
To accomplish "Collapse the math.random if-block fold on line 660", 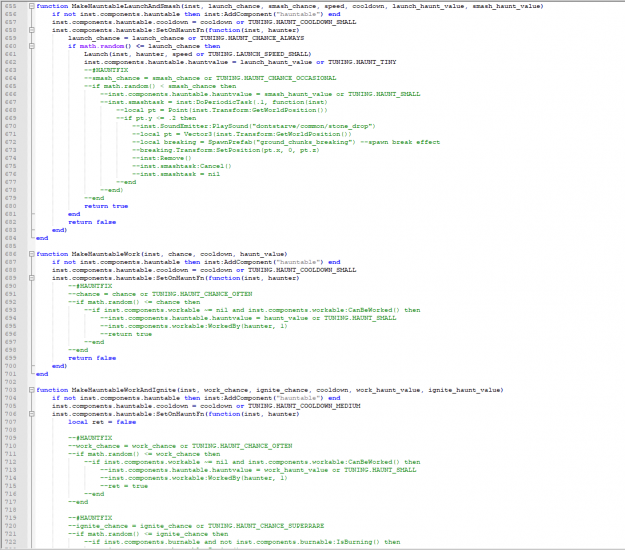I will (29, 45).
